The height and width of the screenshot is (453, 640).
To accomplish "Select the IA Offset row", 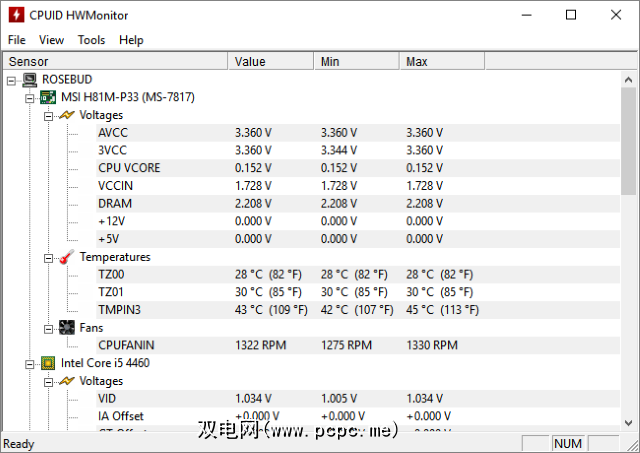I will (x=358, y=416).
